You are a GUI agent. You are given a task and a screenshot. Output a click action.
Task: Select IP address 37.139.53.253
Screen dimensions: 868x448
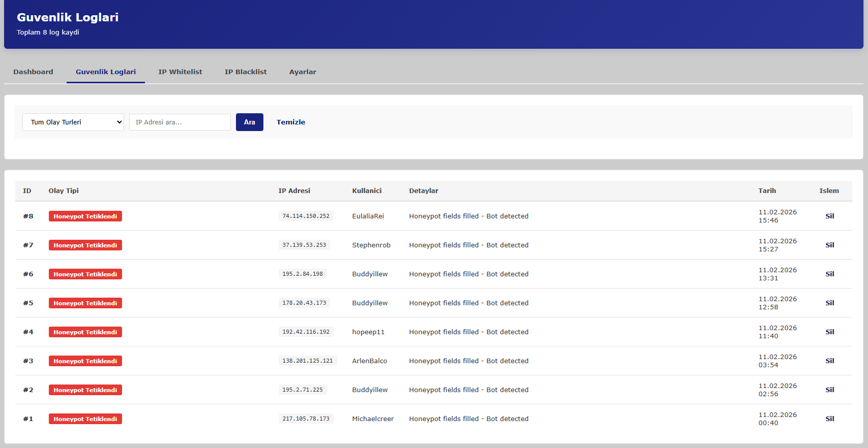304,245
